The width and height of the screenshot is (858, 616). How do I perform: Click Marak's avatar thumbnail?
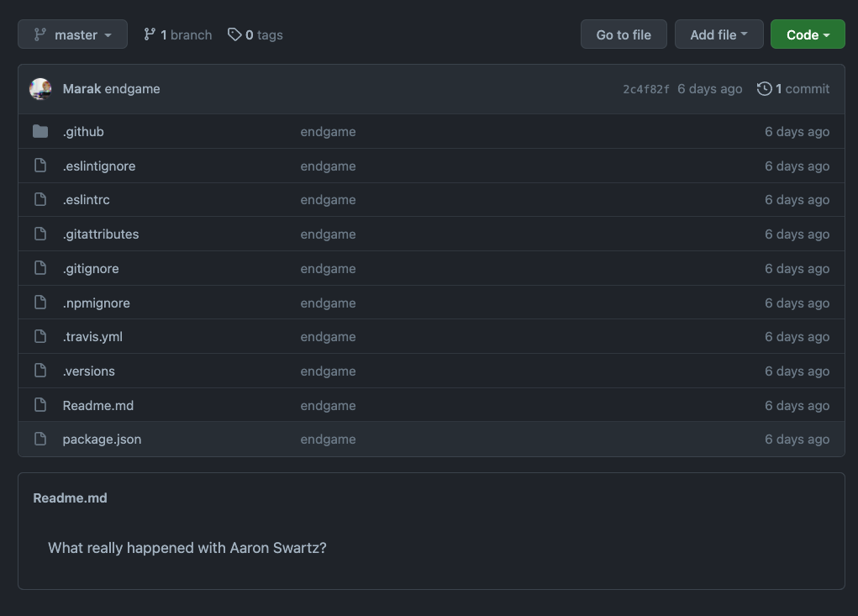40,88
